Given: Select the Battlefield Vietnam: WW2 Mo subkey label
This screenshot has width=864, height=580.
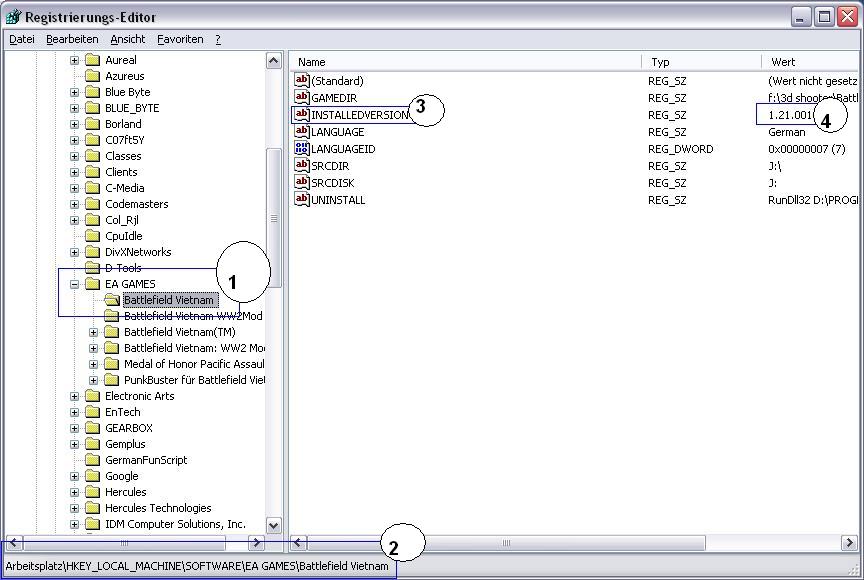Looking at the screenshot, I should (x=194, y=348).
